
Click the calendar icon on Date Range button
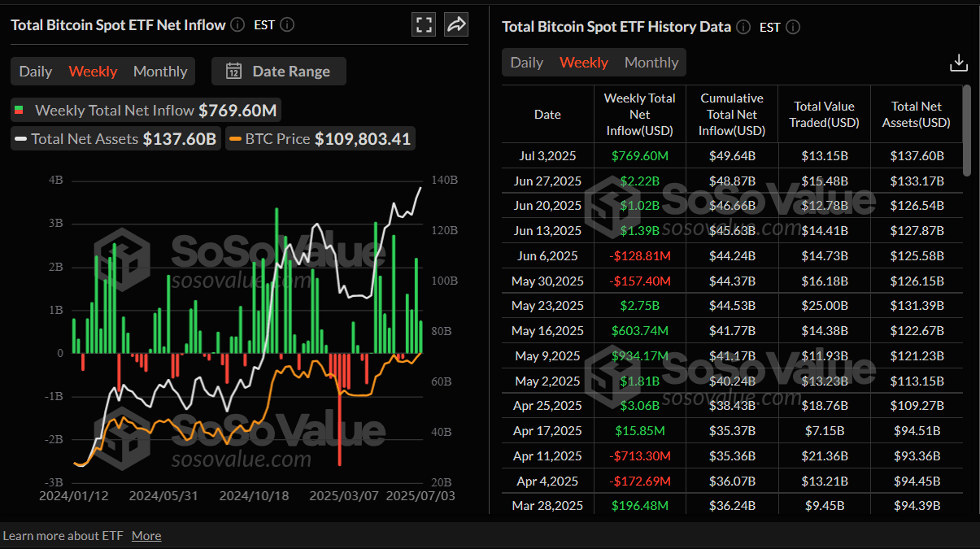(x=233, y=71)
